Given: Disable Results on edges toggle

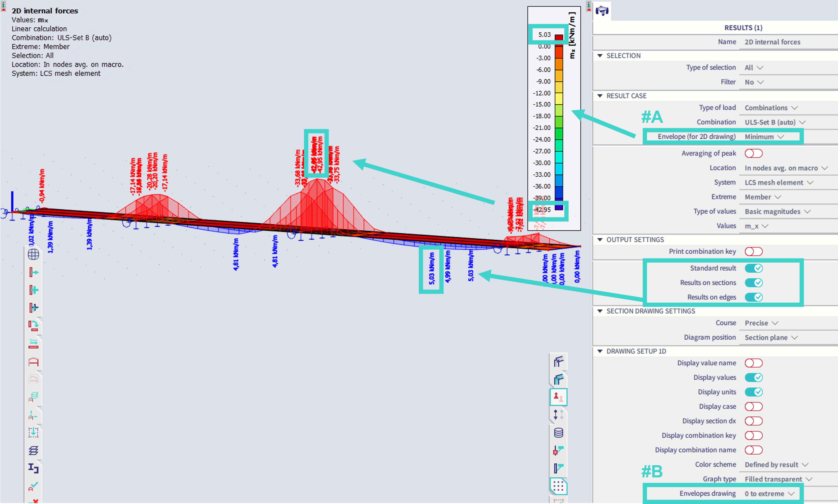Looking at the screenshot, I should tap(753, 297).
